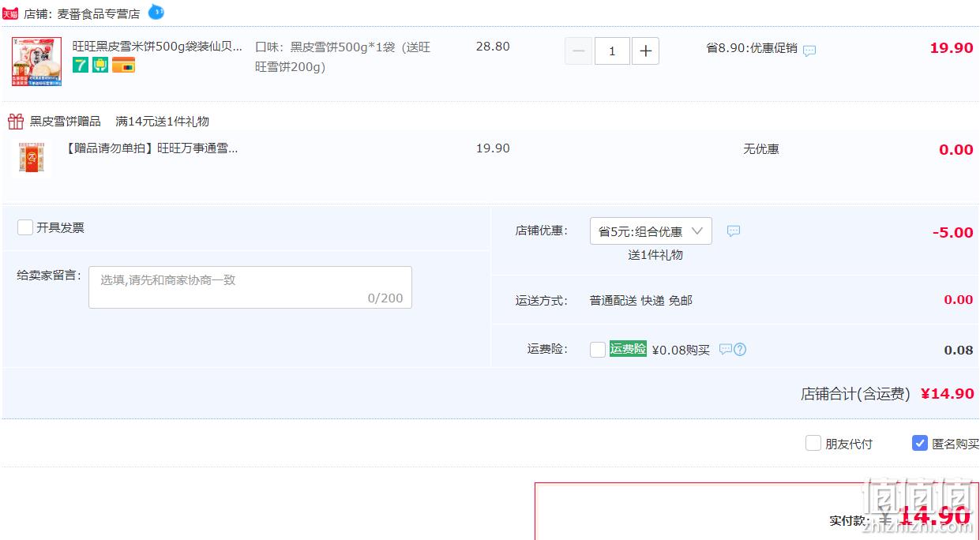Open the 旺旺黑皮雪米饼500g product thumbnail
980x540 pixels.
pos(36,62)
